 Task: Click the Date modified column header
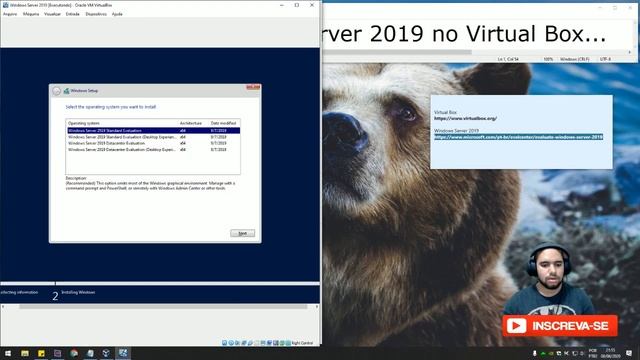(x=224, y=123)
